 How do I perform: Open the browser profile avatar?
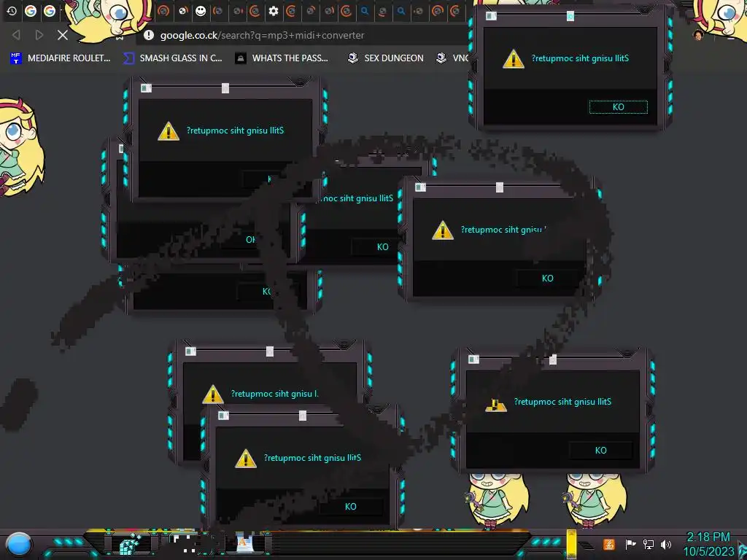[698, 35]
